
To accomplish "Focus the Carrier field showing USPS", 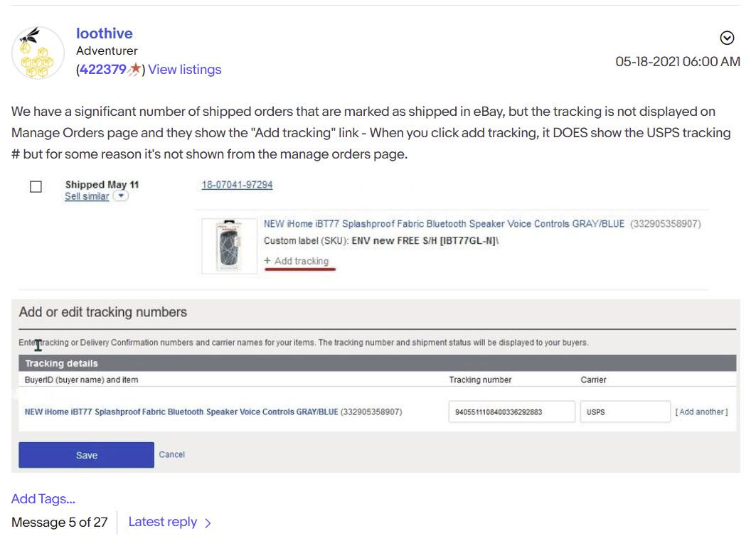I will [625, 412].
